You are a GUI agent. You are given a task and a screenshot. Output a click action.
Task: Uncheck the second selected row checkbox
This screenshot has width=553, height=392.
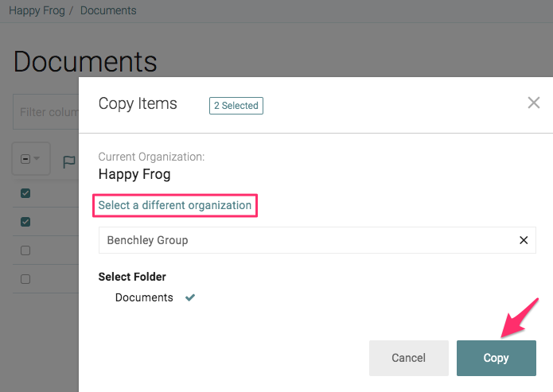coord(25,222)
